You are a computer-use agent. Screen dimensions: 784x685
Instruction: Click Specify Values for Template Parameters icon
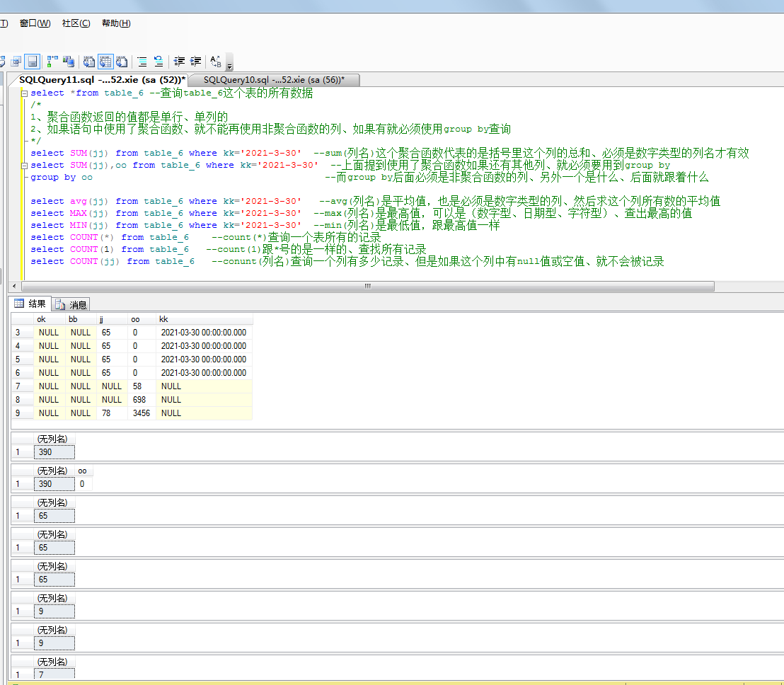pos(216,62)
